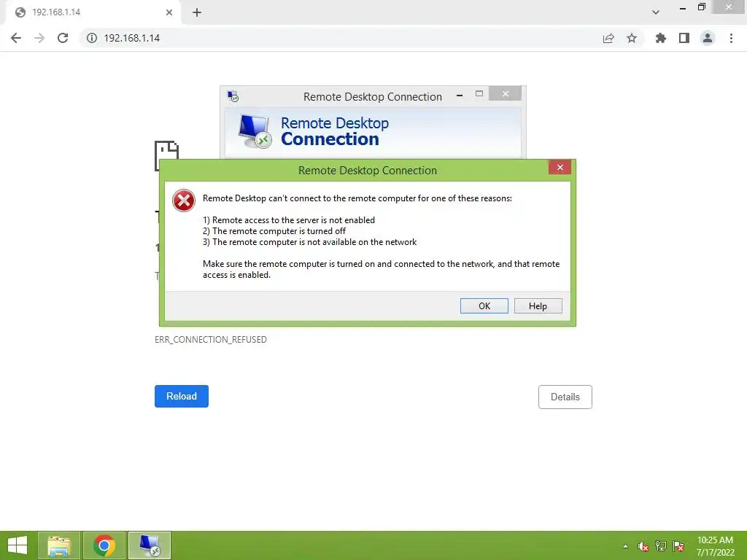Click the blue Reload button
Image resolution: width=747 pixels, height=560 pixels.
tap(182, 396)
